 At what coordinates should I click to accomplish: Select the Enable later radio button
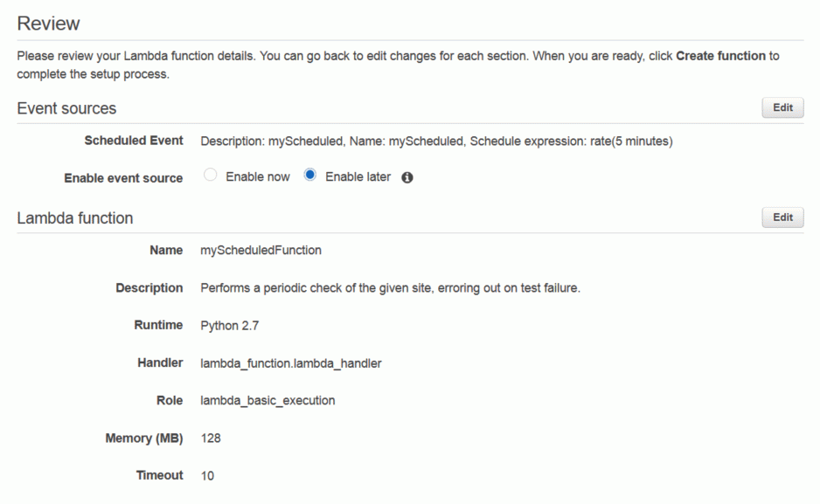click(x=309, y=175)
